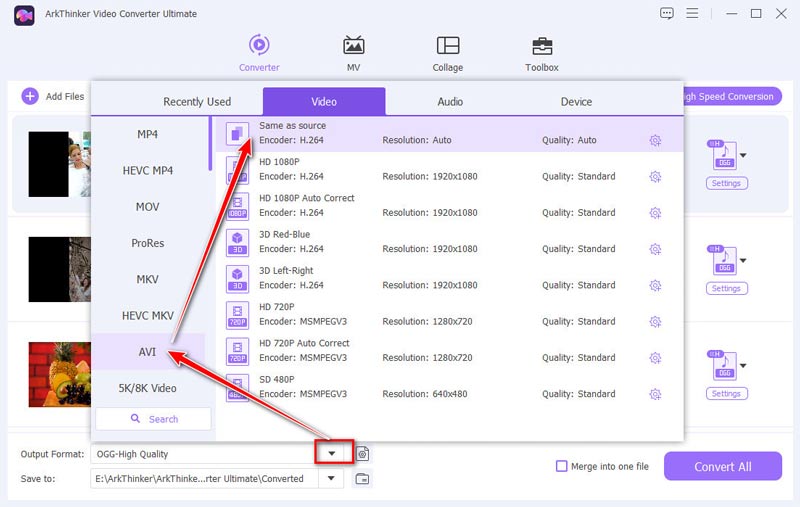Select MOV in the format list
This screenshot has height=507, width=800.
click(x=147, y=207)
